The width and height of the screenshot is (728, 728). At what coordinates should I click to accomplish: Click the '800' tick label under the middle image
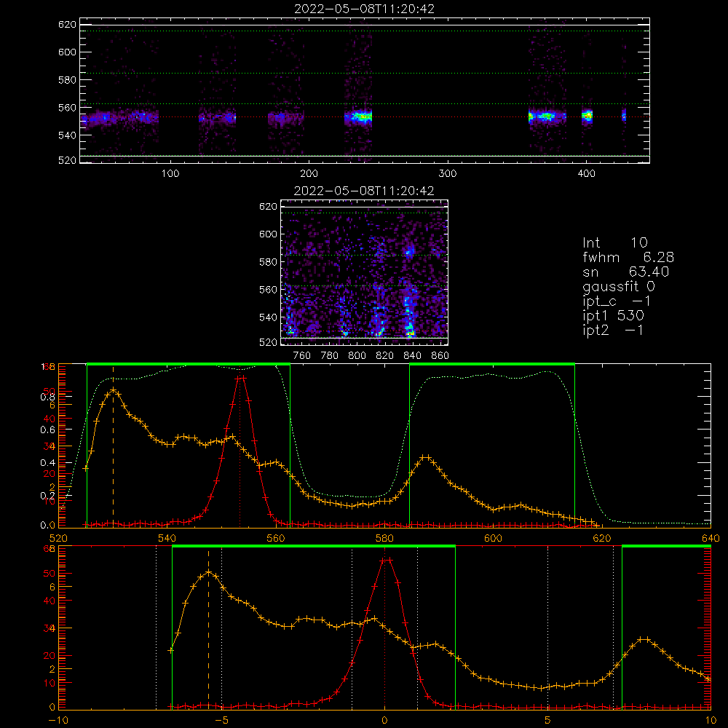(357, 356)
